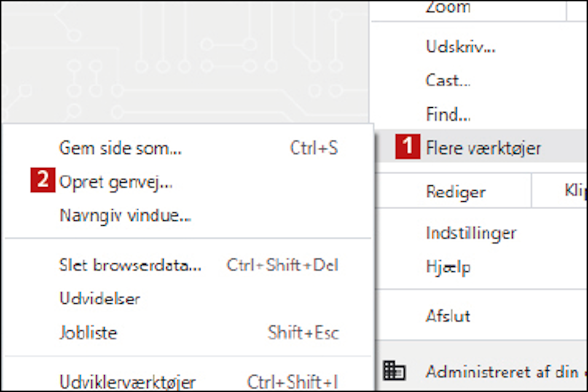Choose Opret genvej… from submenu

tap(188, 182)
